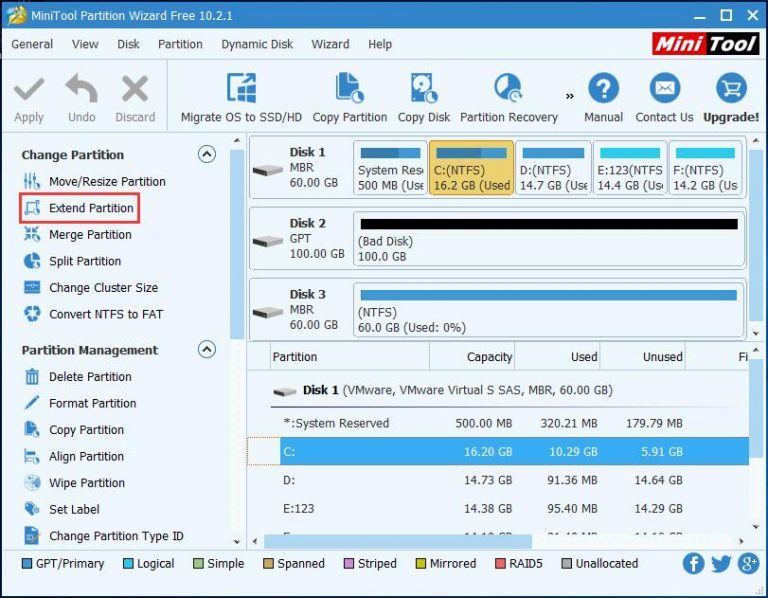Click Copy Partition in the sidebar
Image resolution: width=768 pixels, height=598 pixels.
click(x=73, y=430)
